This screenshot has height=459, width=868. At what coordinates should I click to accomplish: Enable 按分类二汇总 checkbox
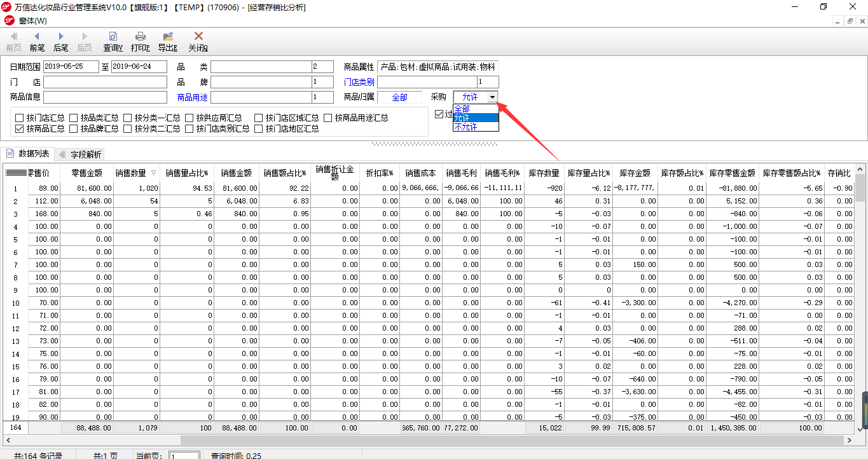click(x=128, y=128)
